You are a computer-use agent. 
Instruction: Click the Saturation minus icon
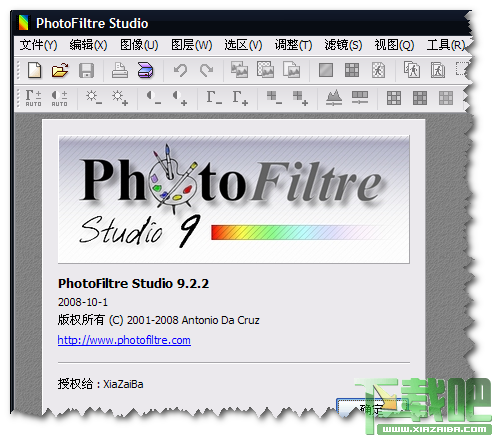coord(274,98)
